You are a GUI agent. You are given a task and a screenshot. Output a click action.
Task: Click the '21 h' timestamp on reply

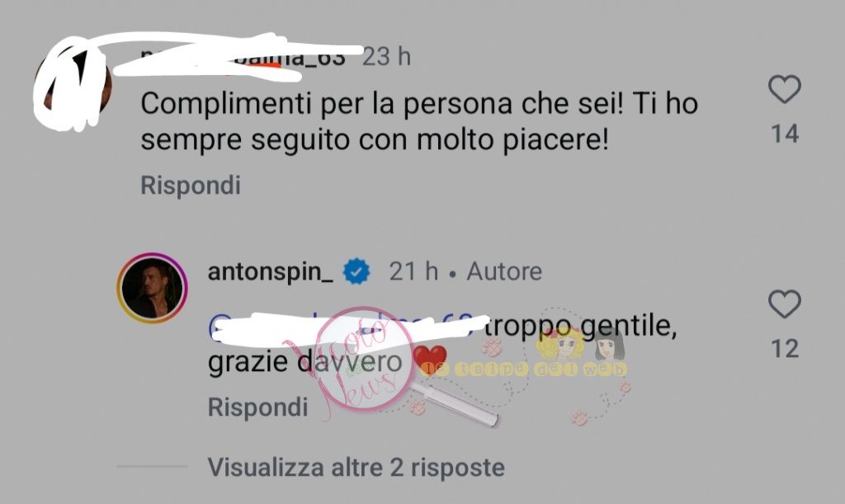(413, 271)
